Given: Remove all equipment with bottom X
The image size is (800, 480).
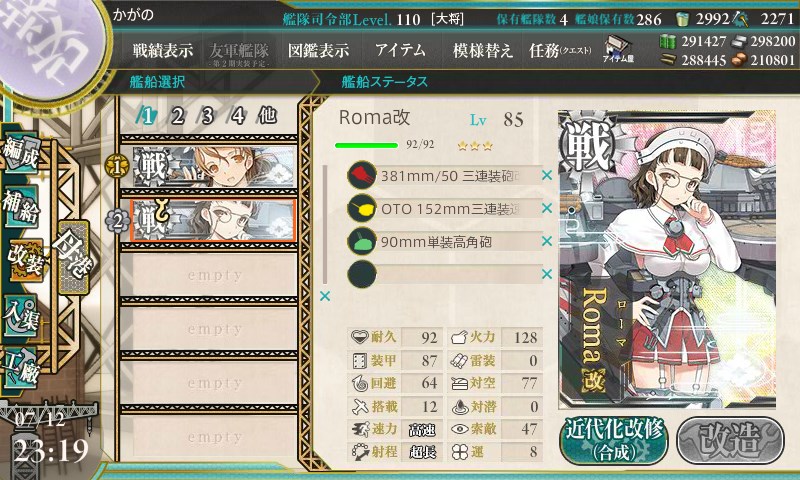Looking at the screenshot, I should [x=324, y=296].
